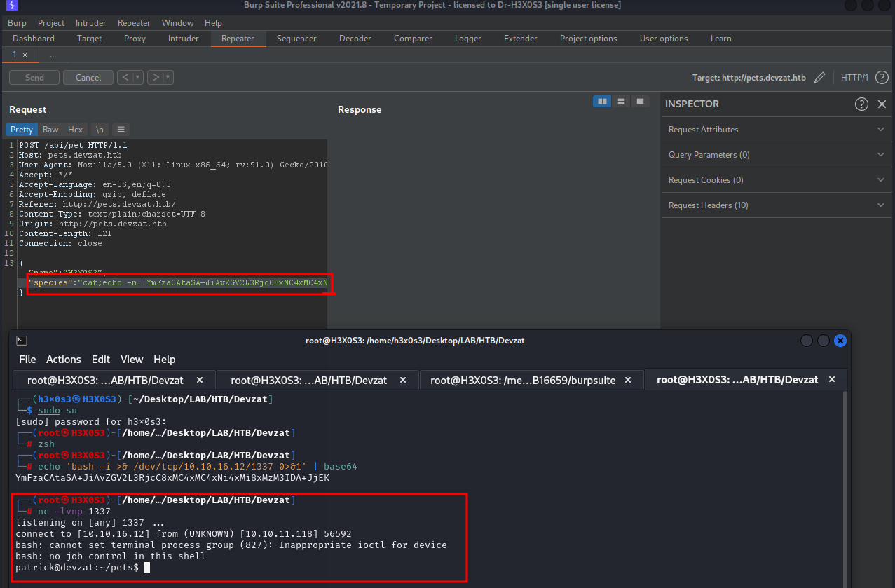Screen dimensions: 895x588
Task: Switch to Proxy tab
Action: coord(135,39)
